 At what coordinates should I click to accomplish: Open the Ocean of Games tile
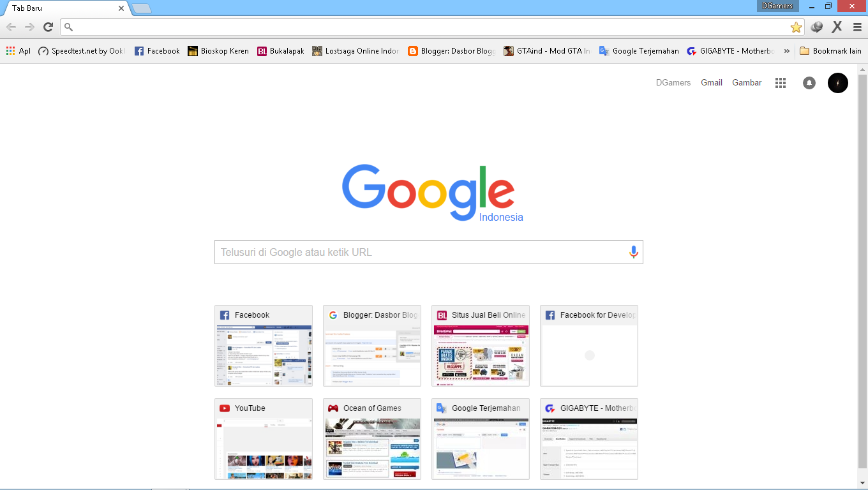[372, 439]
